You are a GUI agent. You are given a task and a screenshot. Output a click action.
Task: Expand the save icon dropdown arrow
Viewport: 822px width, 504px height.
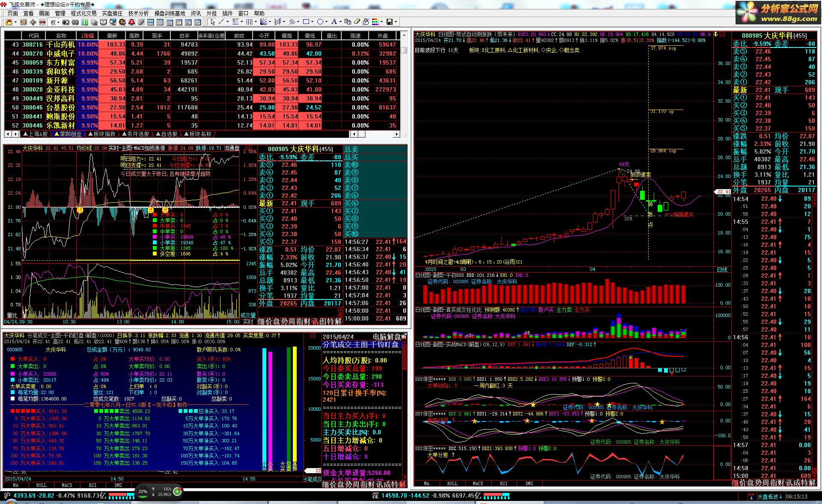click(x=396, y=22)
